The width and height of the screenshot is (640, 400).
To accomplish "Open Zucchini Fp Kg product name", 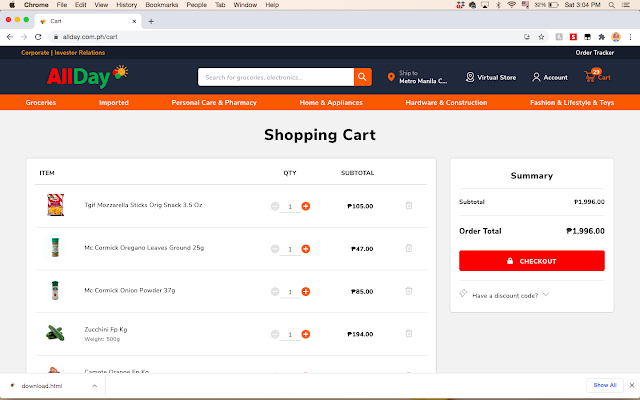I will click(106, 329).
